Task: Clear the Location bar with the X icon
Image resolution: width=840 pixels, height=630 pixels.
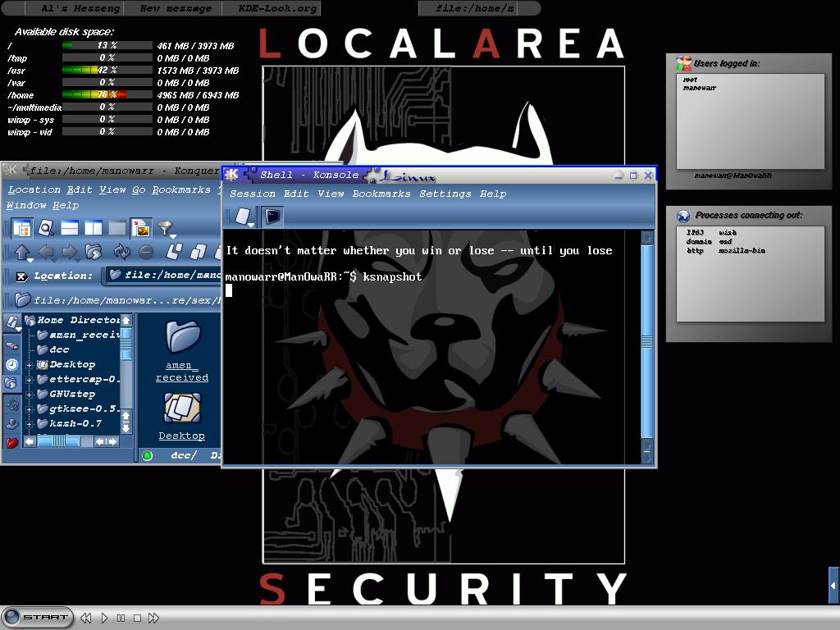Action: click(21, 276)
